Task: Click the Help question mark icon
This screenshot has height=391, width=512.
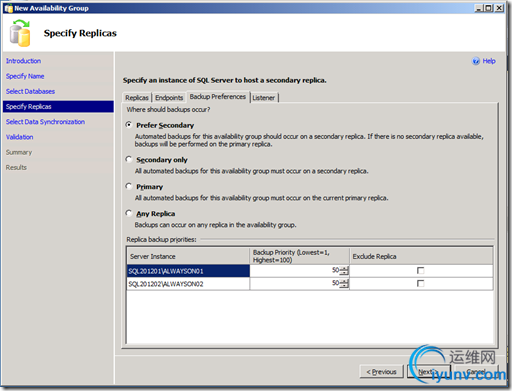Action: [476, 61]
